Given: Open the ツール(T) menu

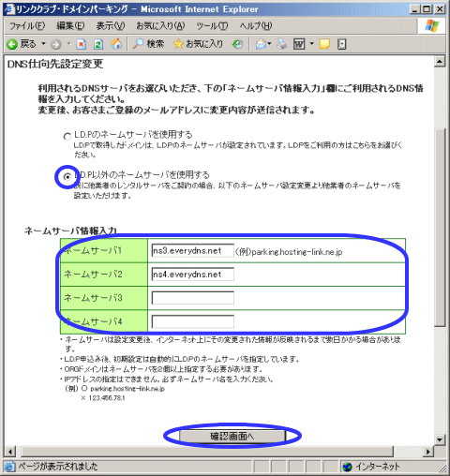Looking at the screenshot, I should click(x=212, y=26).
